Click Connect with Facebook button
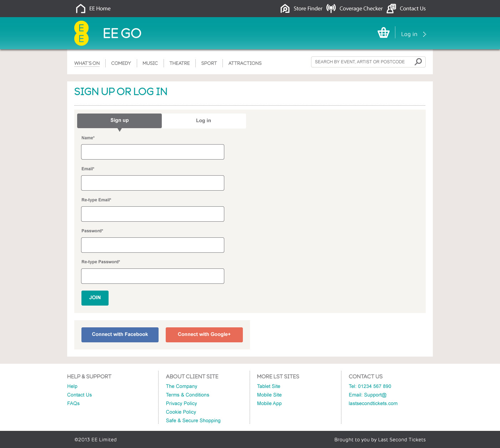The width and height of the screenshot is (500, 448). [120, 334]
